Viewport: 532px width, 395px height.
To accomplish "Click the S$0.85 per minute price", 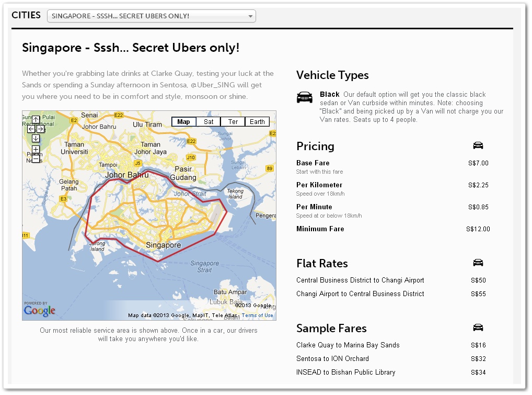I will (x=478, y=207).
